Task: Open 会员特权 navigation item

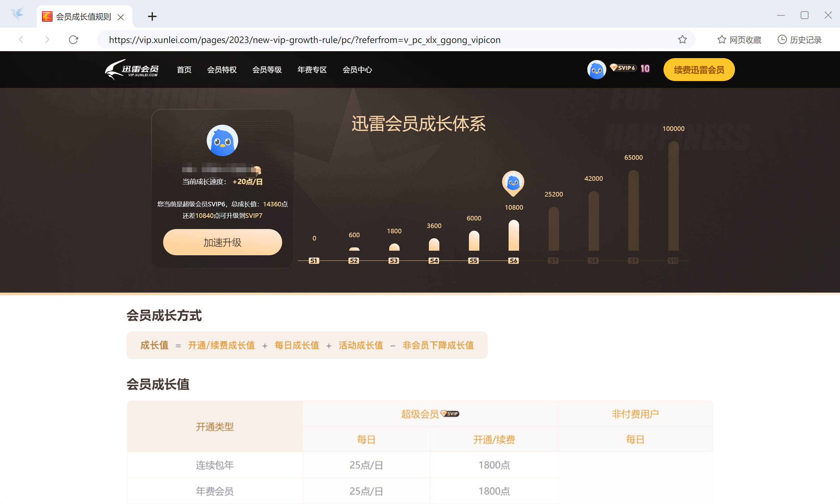Action: coord(222,70)
